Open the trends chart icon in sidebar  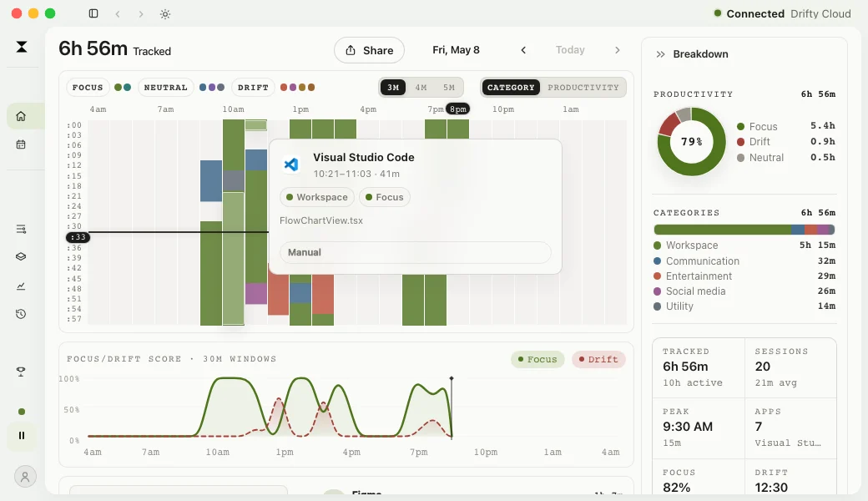(21, 286)
